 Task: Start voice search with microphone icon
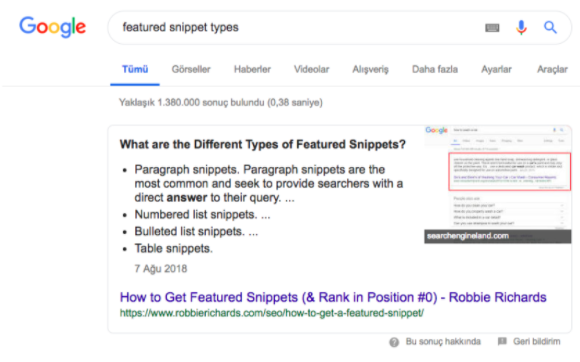tap(521, 27)
